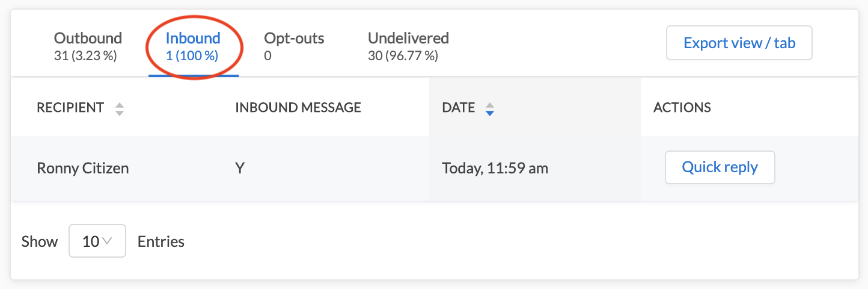Click the Today, 11:59 am date cell
Image resolution: width=868 pixels, height=289 pixels.
[495, 168]
